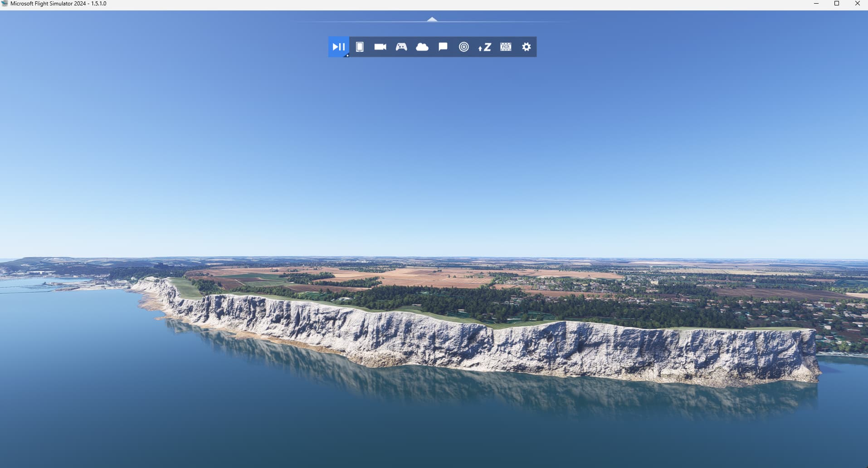Click the Z slew mode icon

coord(485,47)
